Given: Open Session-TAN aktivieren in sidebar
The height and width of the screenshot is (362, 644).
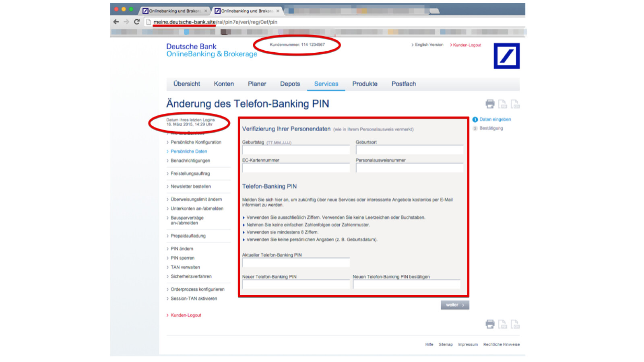Looking at the screenshot, I should tap(194, 299).
